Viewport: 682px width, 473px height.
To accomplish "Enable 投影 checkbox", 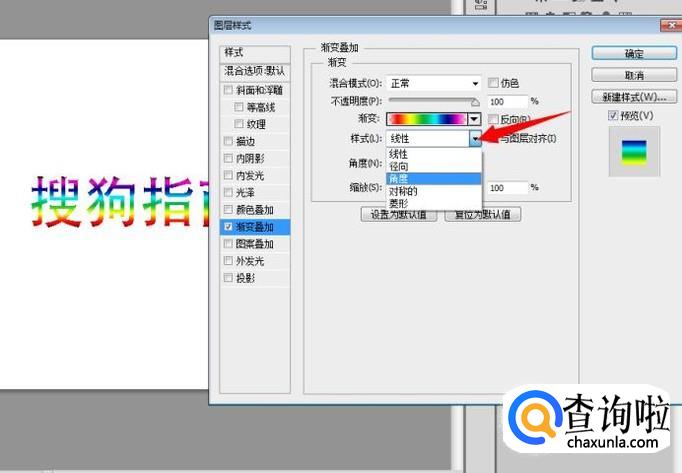I will tap(228, 278).
